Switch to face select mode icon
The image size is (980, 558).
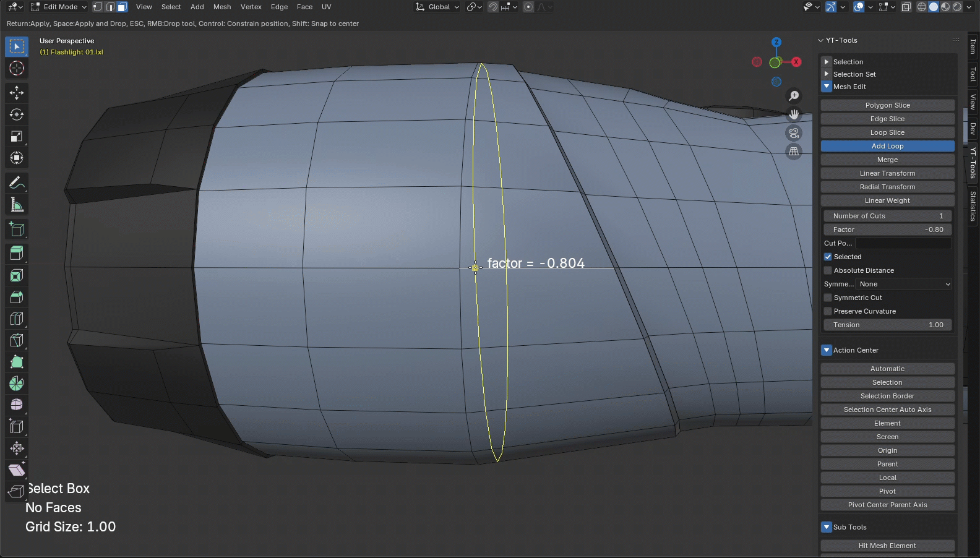[x=123, y=7]
